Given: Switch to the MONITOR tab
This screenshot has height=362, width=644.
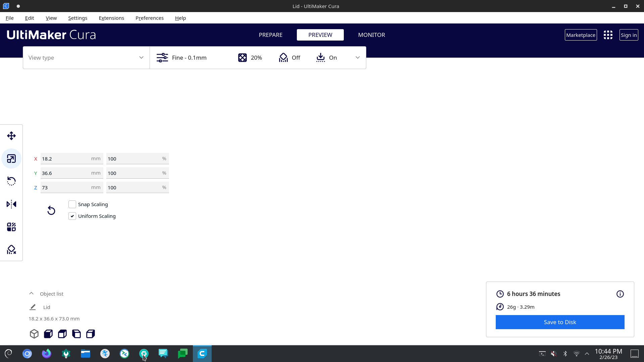Looking at the screenshot, I should tap(371, 35).
